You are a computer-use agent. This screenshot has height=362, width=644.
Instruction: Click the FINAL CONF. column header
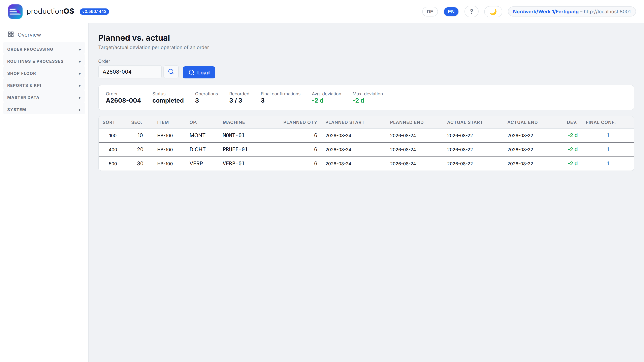[x=601, y=122]
